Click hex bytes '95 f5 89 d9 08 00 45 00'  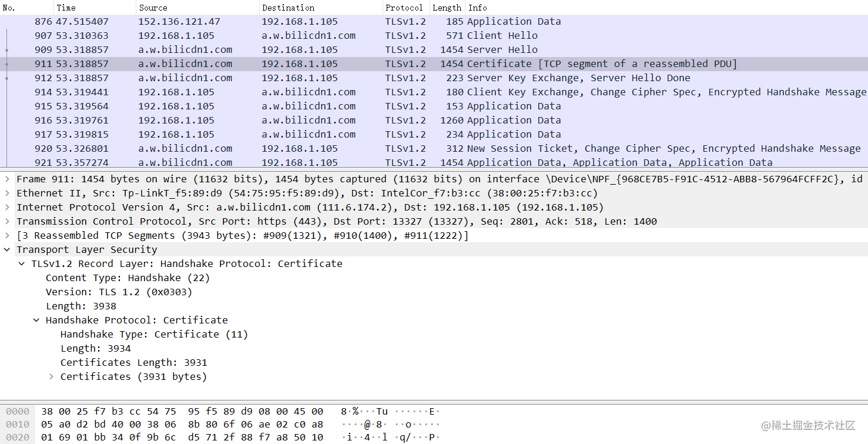coord(256,412)
